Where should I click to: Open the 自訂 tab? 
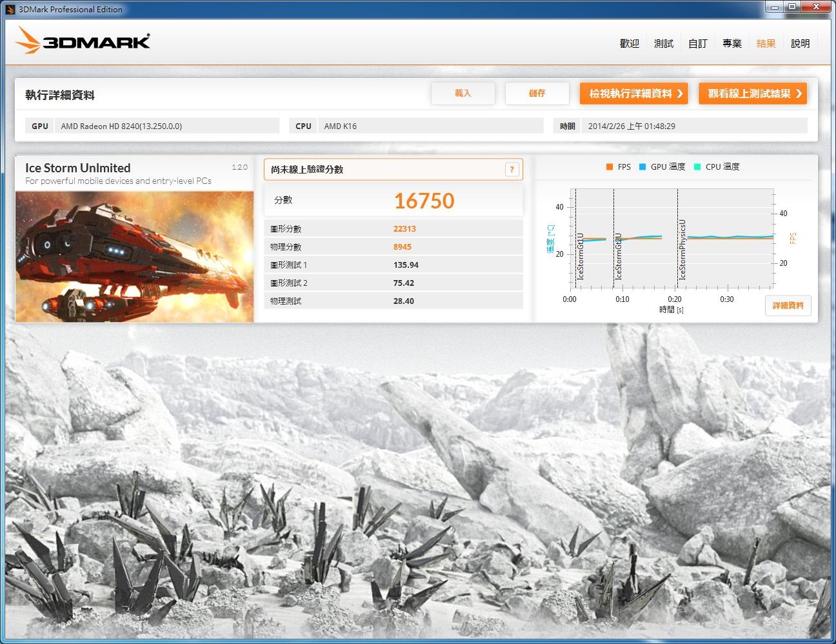coord(698,43)
